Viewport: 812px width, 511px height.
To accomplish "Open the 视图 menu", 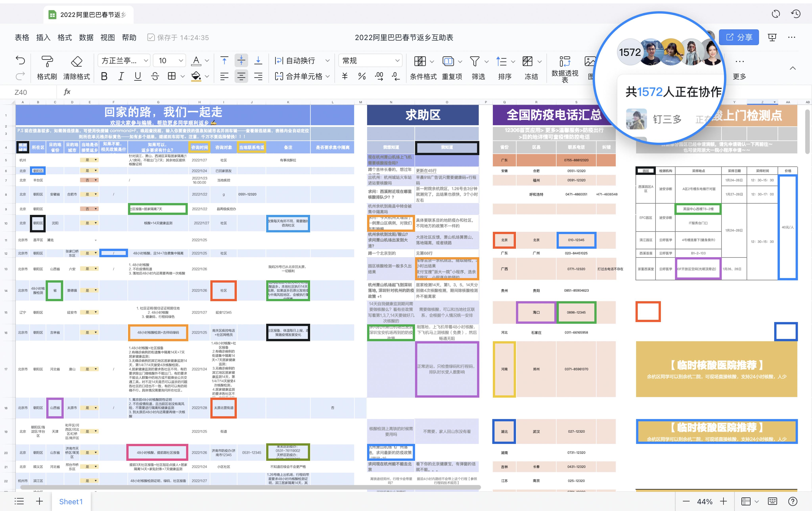I will coord(108,37).
